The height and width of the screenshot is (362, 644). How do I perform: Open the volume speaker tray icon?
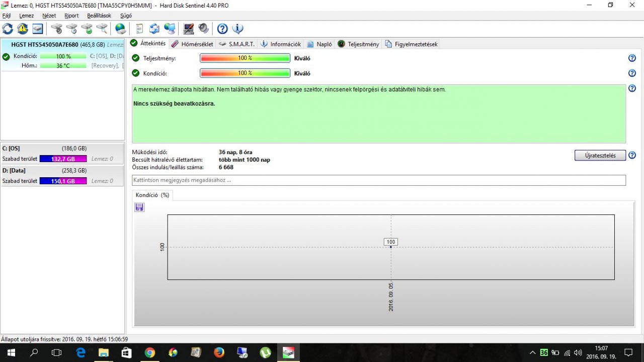(x=578, y=352)
